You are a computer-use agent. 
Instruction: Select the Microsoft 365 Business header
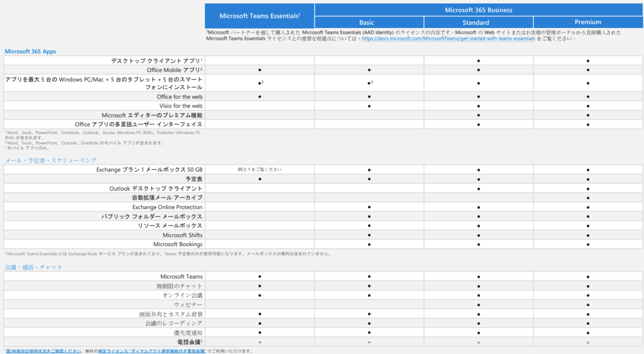click(x=479, y=10)
